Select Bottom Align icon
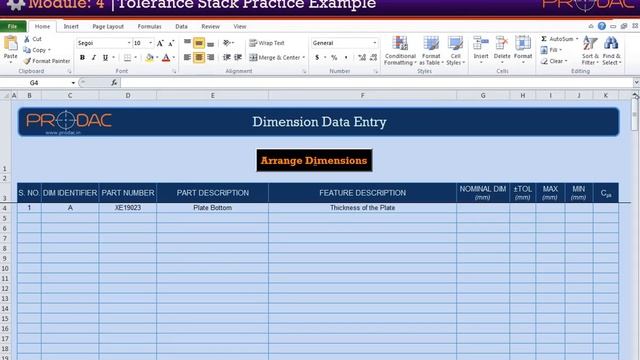The image size is (640, 360). tap(211, 43)
